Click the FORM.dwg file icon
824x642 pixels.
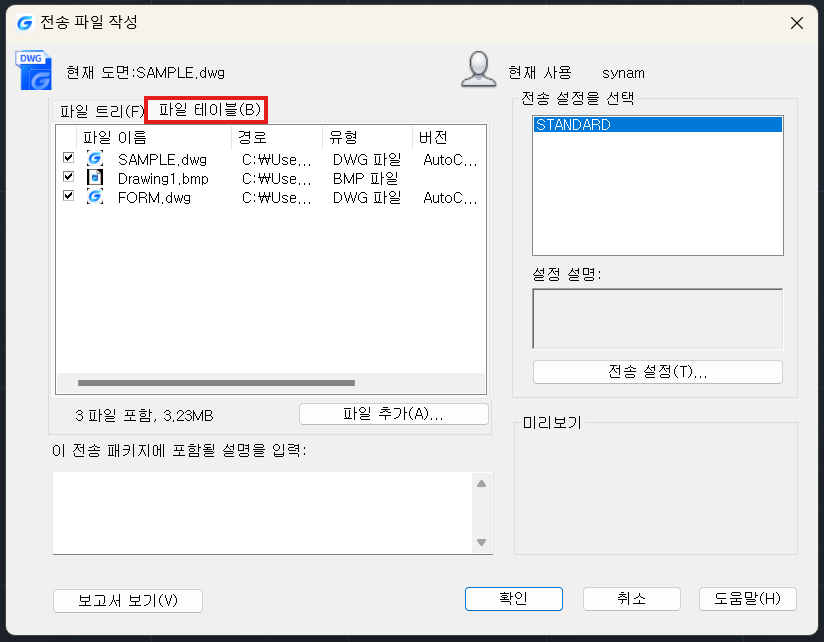point(95,197)
